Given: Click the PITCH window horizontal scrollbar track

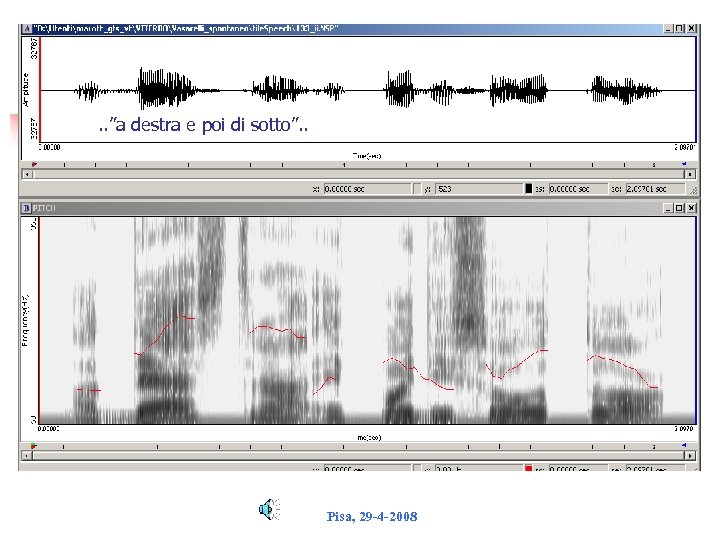Looking at the screenshot, I should pos(359,456).
